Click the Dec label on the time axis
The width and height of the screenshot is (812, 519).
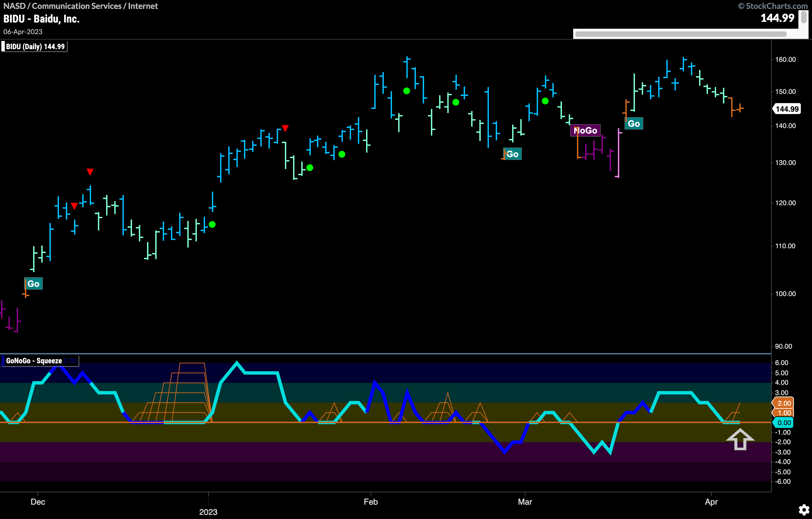[38, 502]
